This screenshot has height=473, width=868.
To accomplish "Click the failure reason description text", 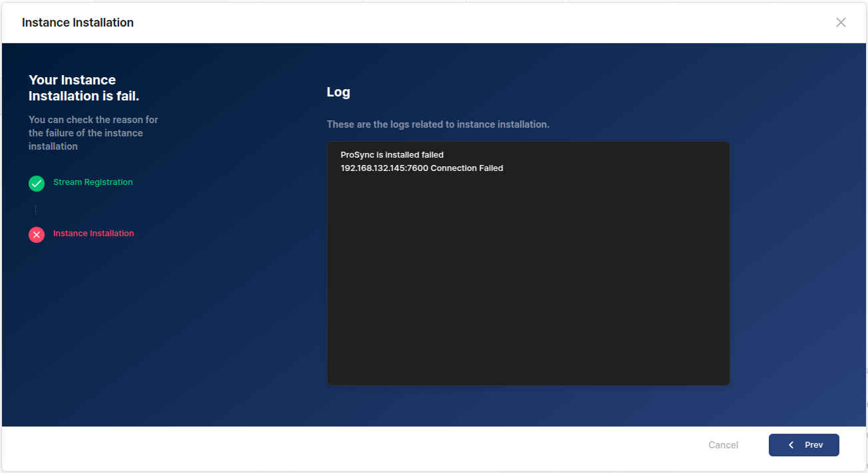I will [93, 133].
